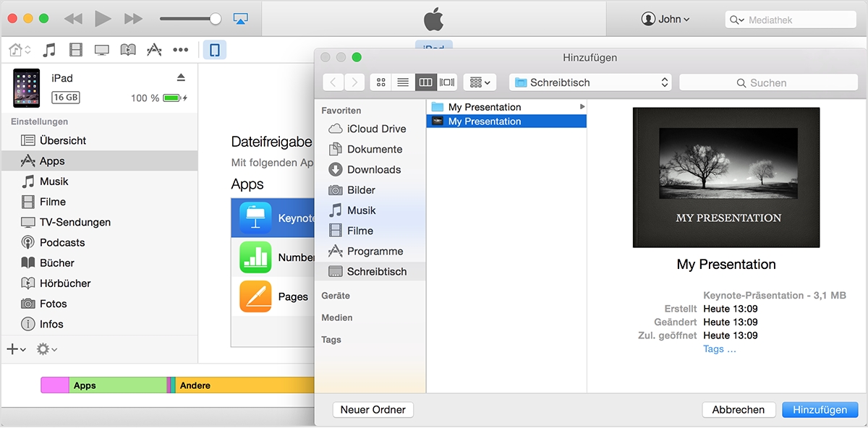Go back in the Hinzufügen dialog

tap(333, 82)
